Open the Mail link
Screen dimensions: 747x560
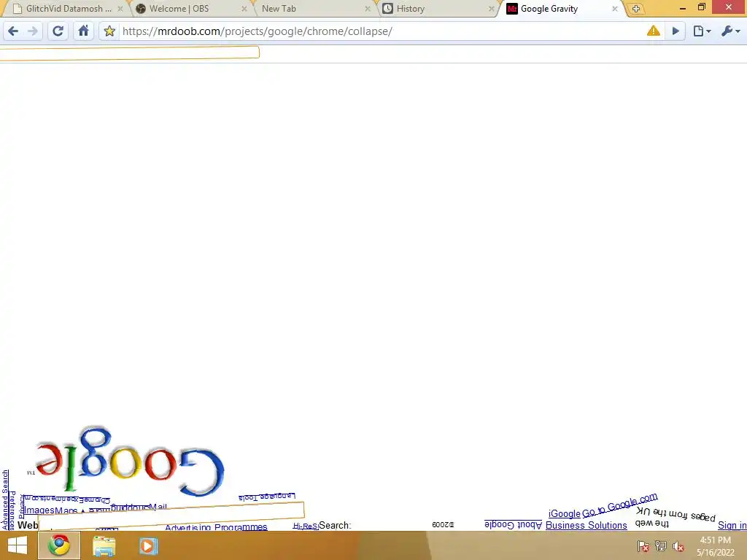(158, 507)
